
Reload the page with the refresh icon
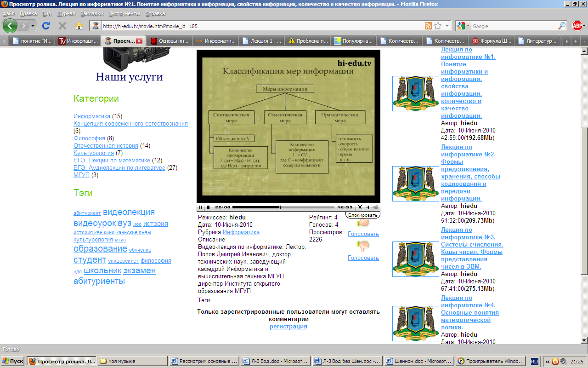click(46, 26)
